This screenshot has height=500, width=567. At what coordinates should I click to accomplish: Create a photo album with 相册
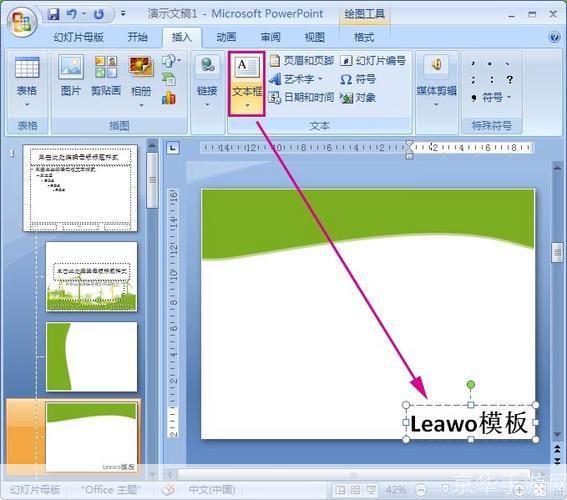click(141, 75)
